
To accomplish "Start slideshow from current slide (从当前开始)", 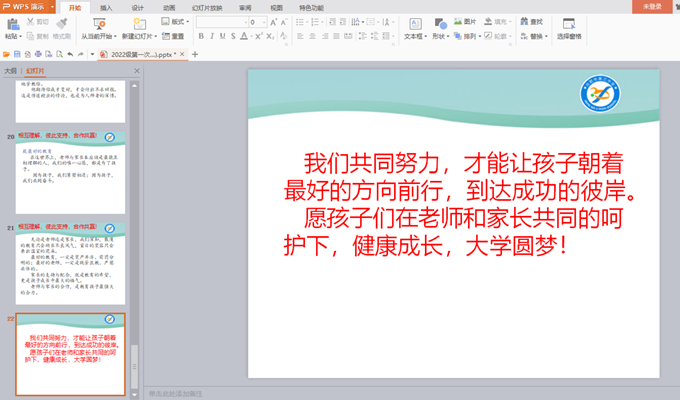I will pos(98,24).
